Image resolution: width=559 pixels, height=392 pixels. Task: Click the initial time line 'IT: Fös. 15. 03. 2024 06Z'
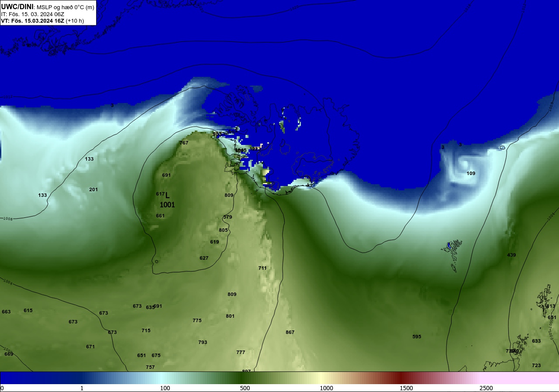(x=33, y=14)
